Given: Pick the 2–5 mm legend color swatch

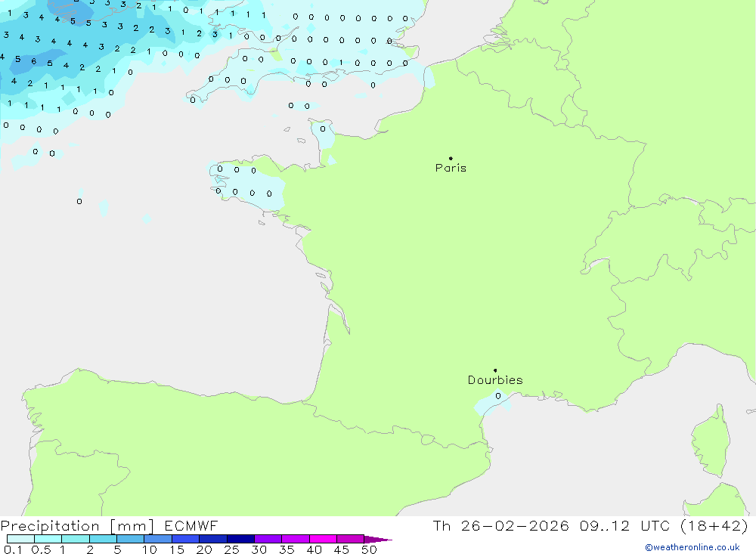Looking at the screenshot, I should [103, 539].
